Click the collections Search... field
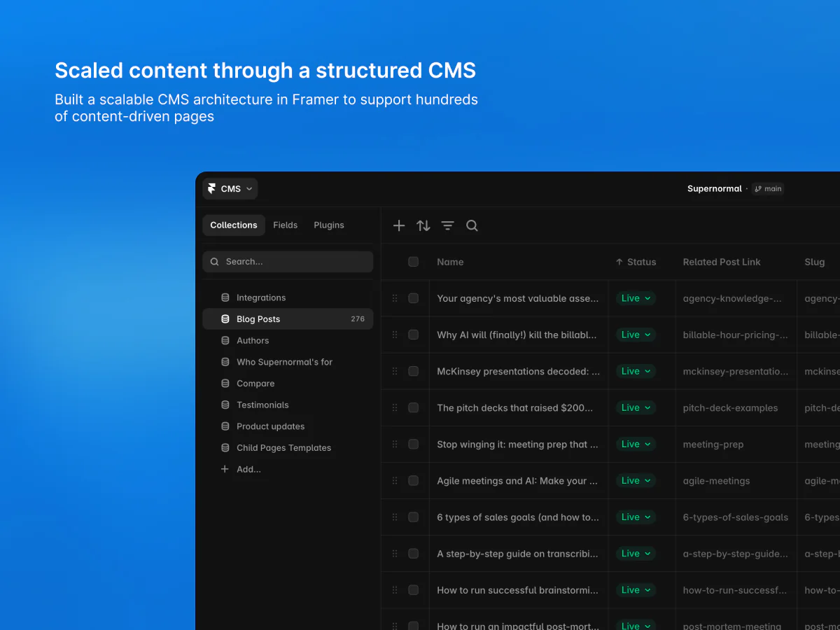 (288, 262)
